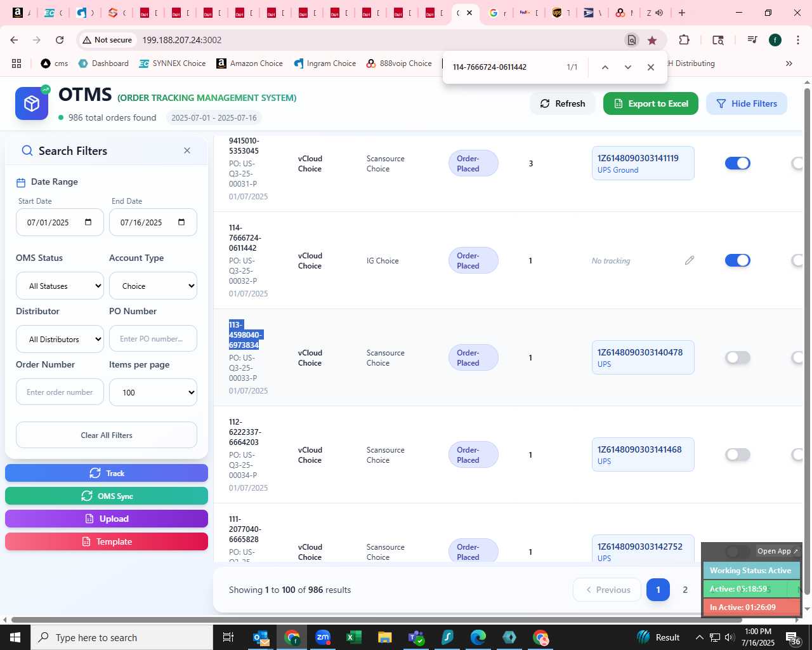Click the horizontal page scrollbar
812x650 pixels.
(x=377, y=620)
